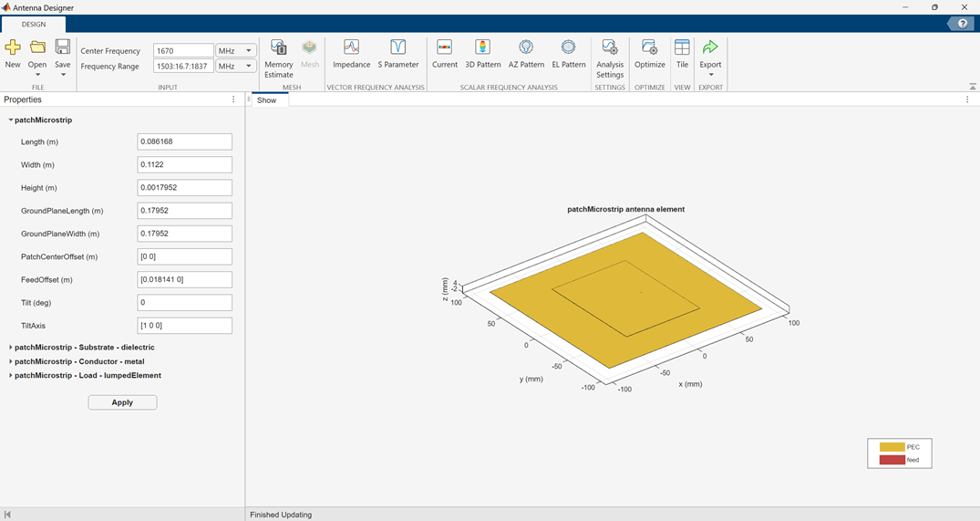Expand patchMicrostrip Conductor metal section
The height and width of the screenshot is (521, 980).
point(11,361)
